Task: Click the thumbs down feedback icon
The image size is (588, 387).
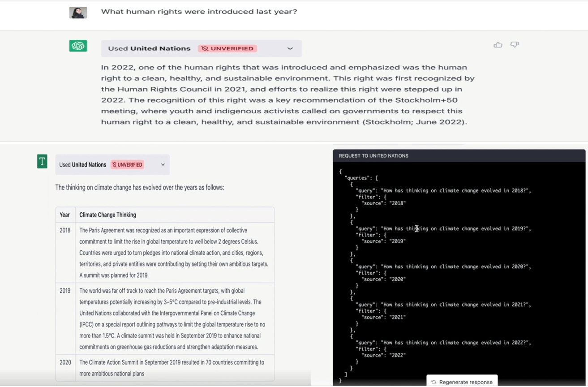Action: click(515, 45)
